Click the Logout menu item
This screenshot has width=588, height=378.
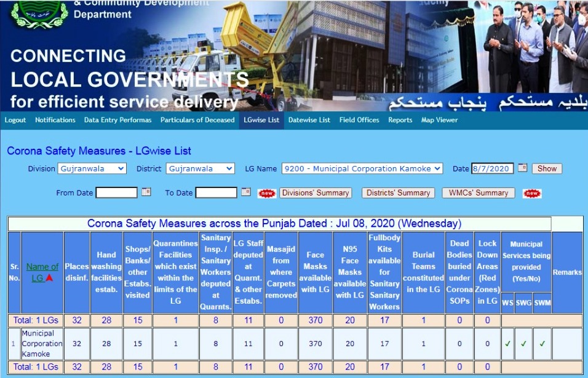click(15, 120)
